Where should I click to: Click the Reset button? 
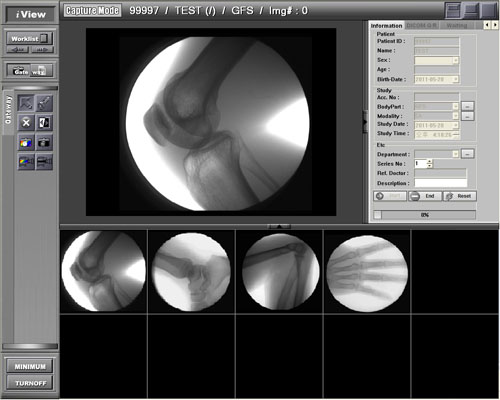click(460, 196)
